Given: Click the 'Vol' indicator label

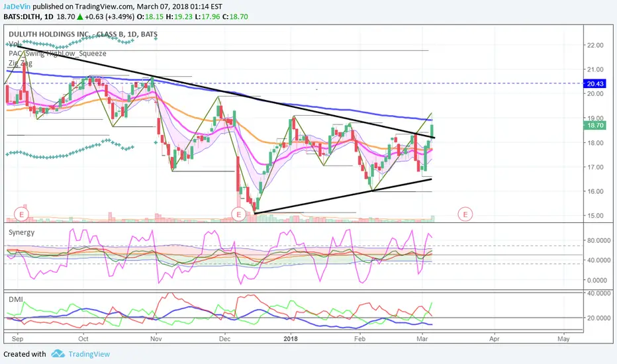Looking at the screenshot, I should tap(14, 44).
